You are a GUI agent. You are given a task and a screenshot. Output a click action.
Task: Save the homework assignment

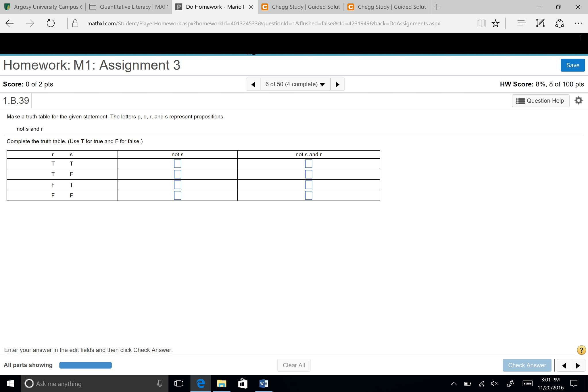[x=572, y=65]
